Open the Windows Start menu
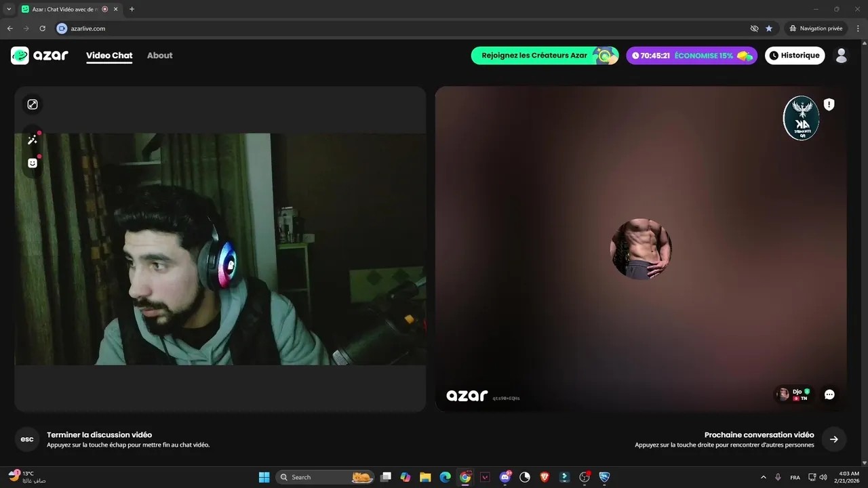868x488 pixels. [264, 477]
